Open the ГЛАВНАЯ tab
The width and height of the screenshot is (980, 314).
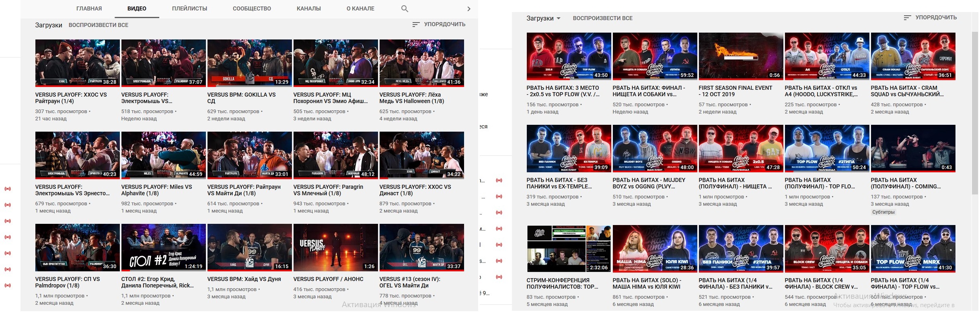point(89,8)
